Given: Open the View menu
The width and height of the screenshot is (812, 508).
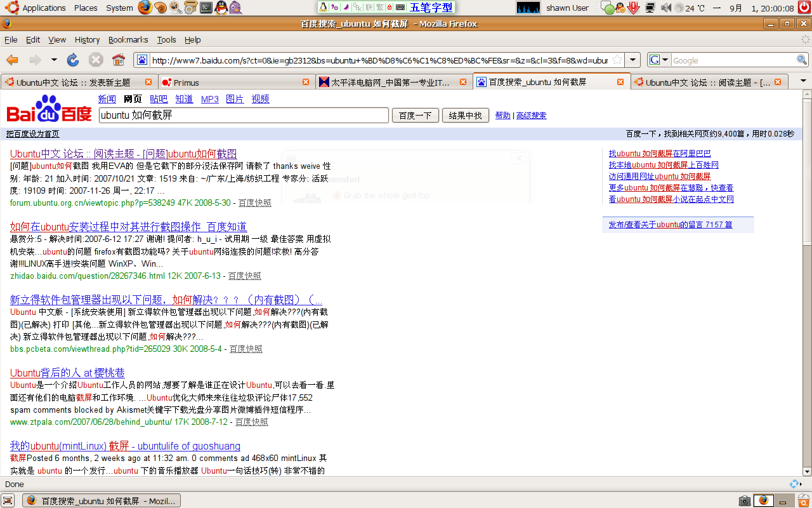Looking at the screenshot, I should [57, 39].
